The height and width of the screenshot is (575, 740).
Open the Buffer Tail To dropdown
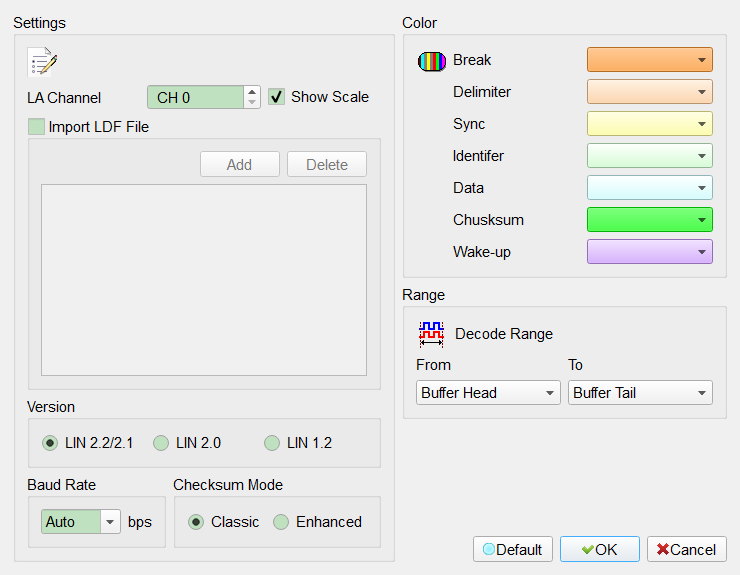coord(640,393)
